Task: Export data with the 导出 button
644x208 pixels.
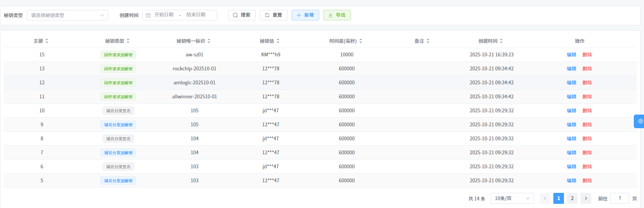Action: (337, 15)
